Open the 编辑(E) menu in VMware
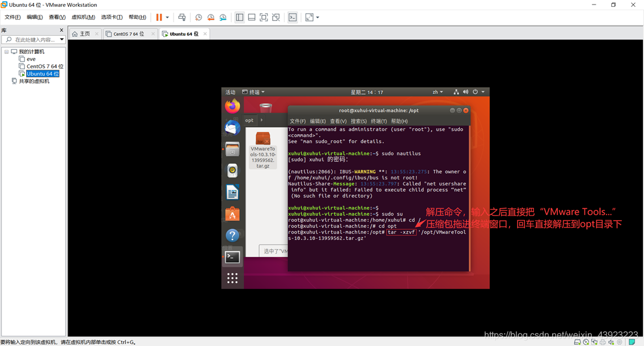Viewport: 644px width, 346px height. (35, 17)
